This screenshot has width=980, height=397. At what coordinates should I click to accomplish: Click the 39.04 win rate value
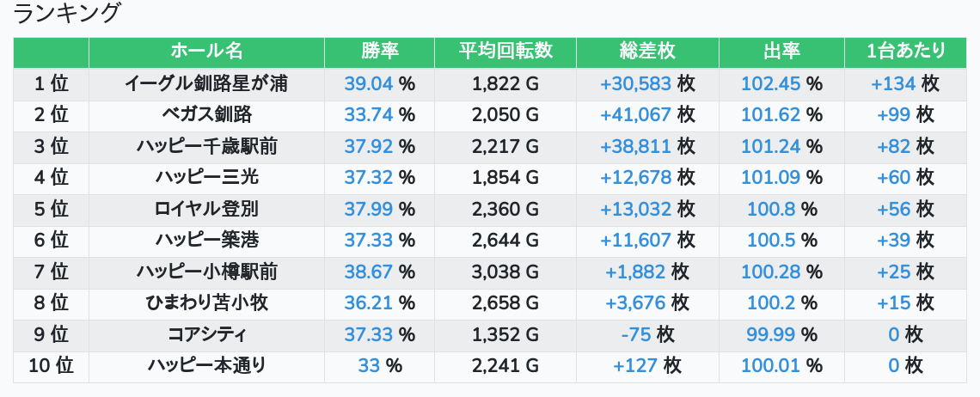pos(368,83)
